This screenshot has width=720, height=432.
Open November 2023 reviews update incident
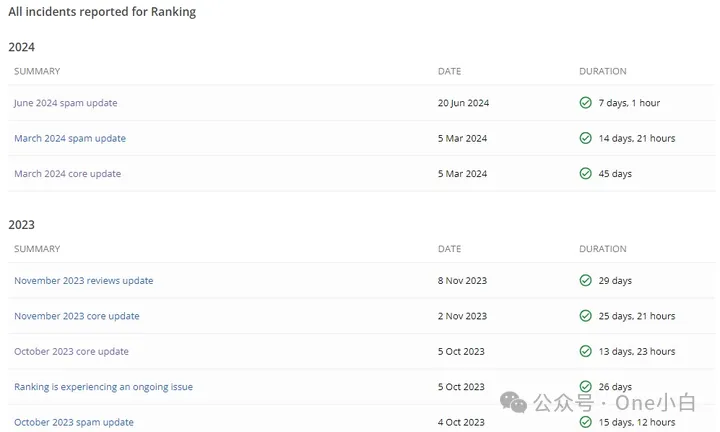point(84,281)
